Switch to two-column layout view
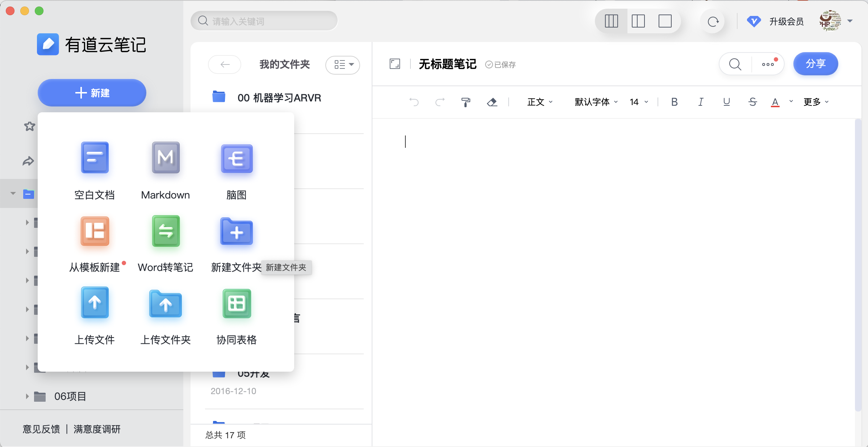The width and height of the screenshot is (868, 447). pyautogui.click(x=638, y=21)
